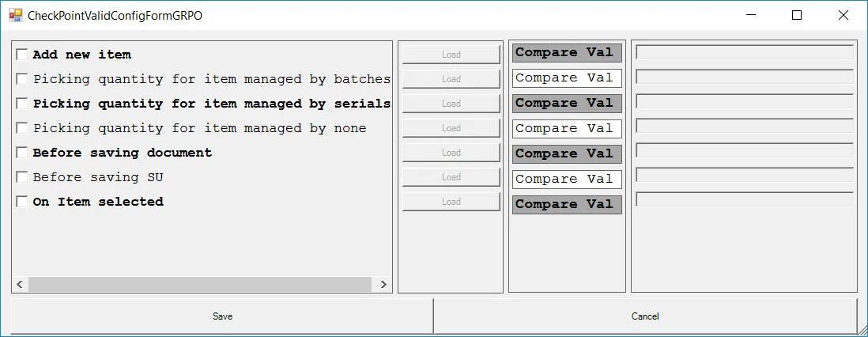Click the Load button for Add new item
This screenshot has width=868, height=337.
click(451, 55)
